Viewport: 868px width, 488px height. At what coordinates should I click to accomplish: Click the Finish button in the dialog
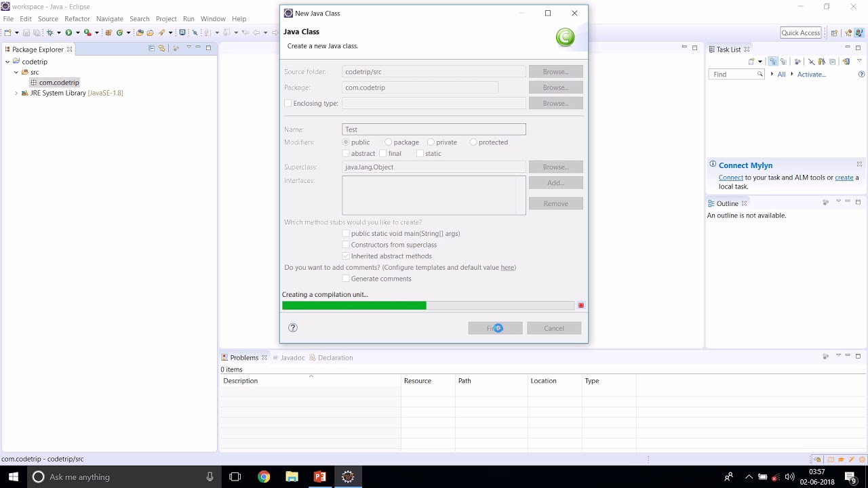[495, 328]
